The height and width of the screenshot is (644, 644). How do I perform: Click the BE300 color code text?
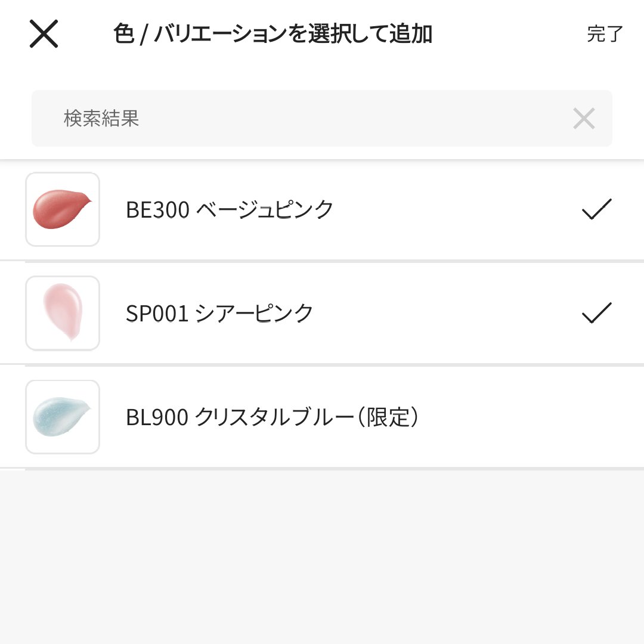pyautogui.click(x=157, y=209)
